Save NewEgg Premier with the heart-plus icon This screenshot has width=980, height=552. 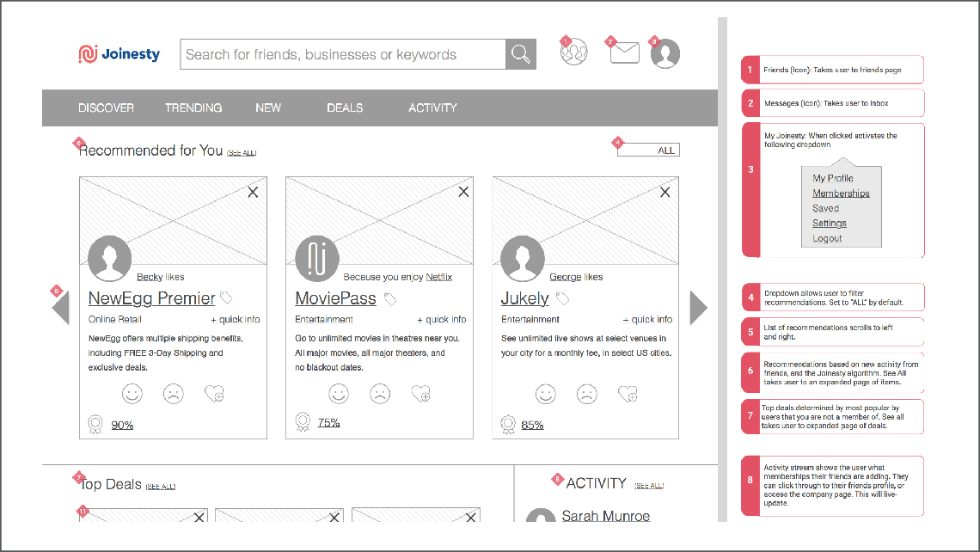[x=214, y=394]
